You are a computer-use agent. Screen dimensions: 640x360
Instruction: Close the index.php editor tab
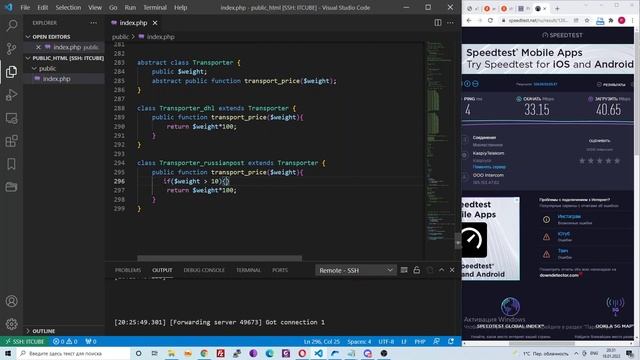click(x=155, y=23)
